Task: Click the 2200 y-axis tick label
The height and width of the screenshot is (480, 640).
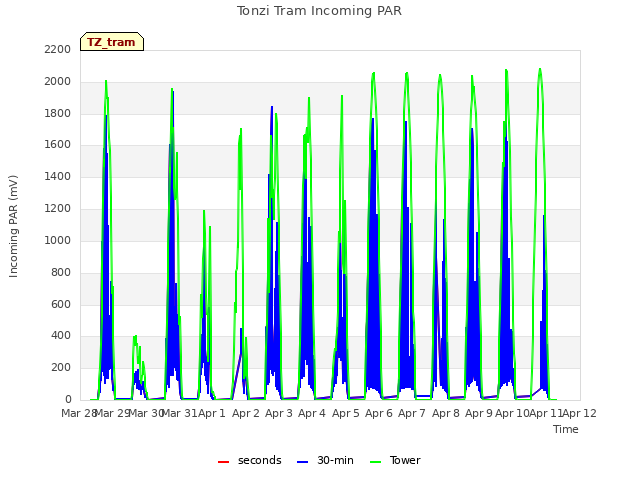Action: [58, 49]
